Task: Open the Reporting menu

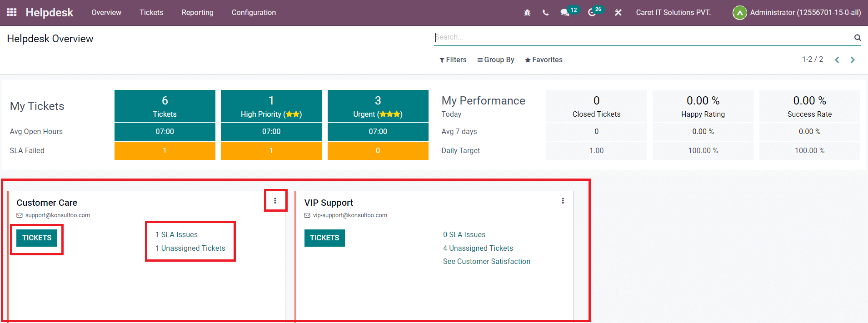Action: [x=198, y=13]
